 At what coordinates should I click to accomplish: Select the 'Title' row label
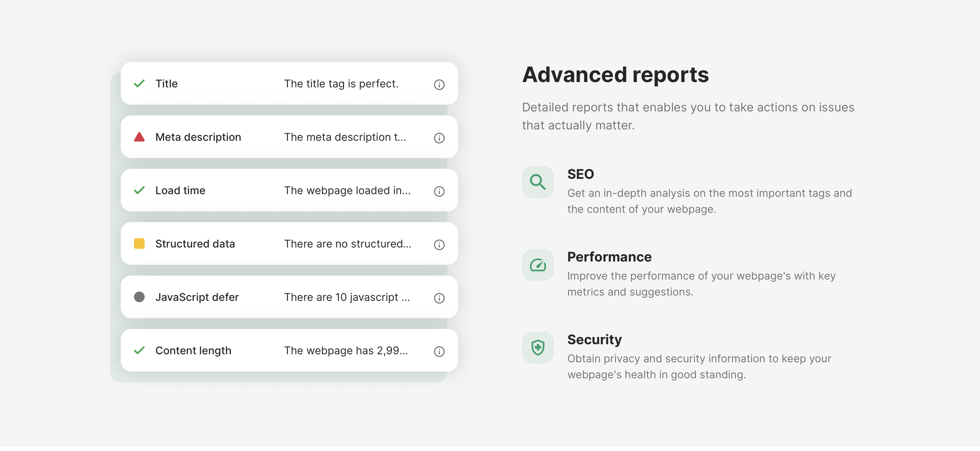click(x=166, y=83)
